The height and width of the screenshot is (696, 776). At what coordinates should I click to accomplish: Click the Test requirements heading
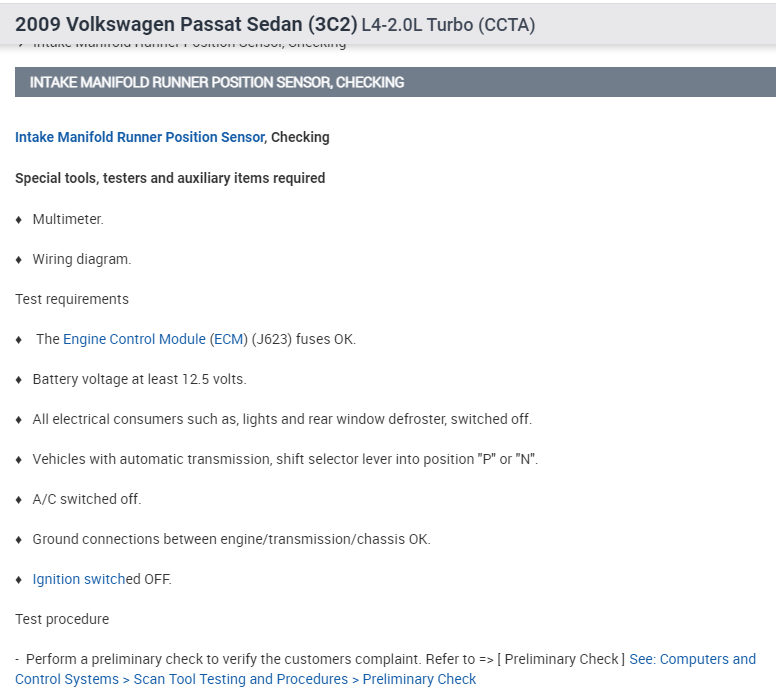click(x=72, y=299)
